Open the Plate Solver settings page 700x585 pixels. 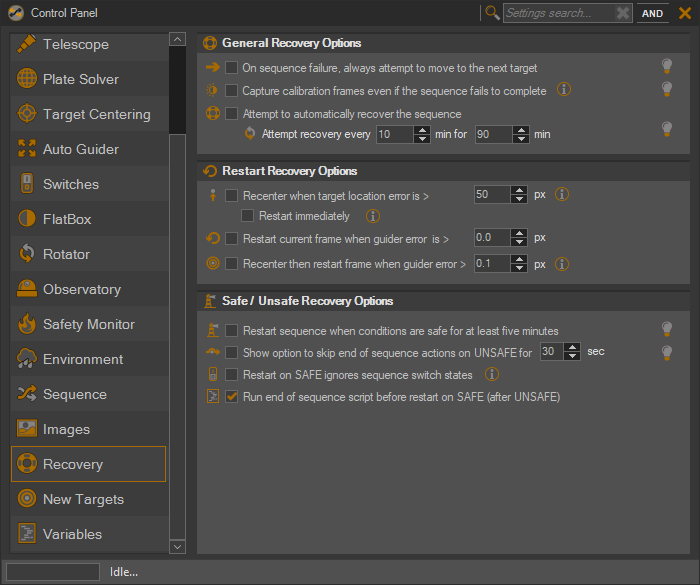(x=89, y=79)
